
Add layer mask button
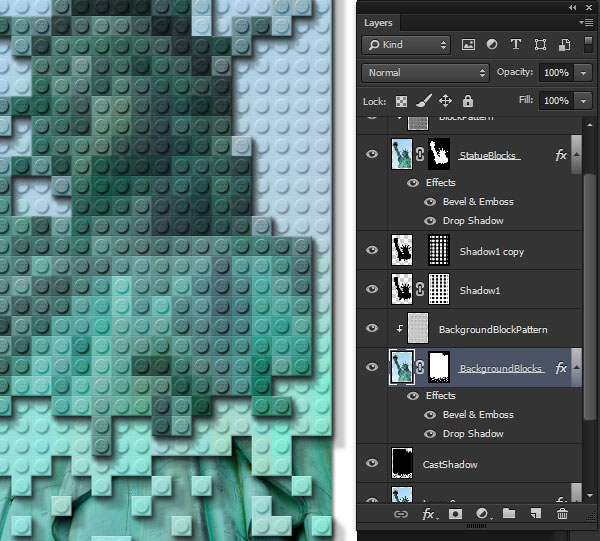455,514
